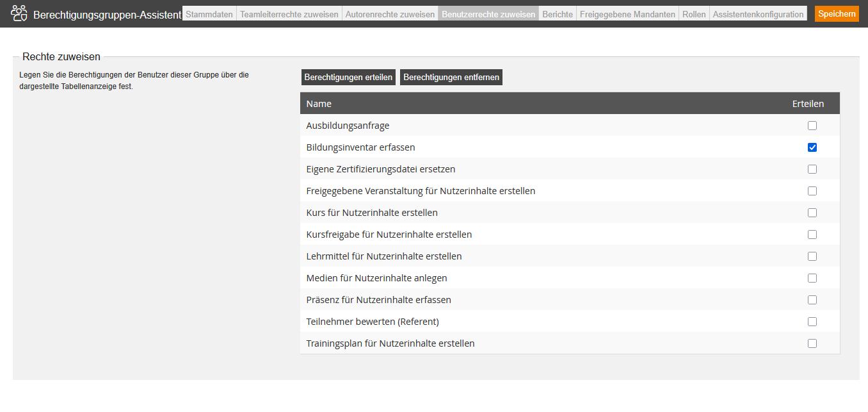868x412 pixels.
Task: Click the Name column header
Action: point(319,104)
